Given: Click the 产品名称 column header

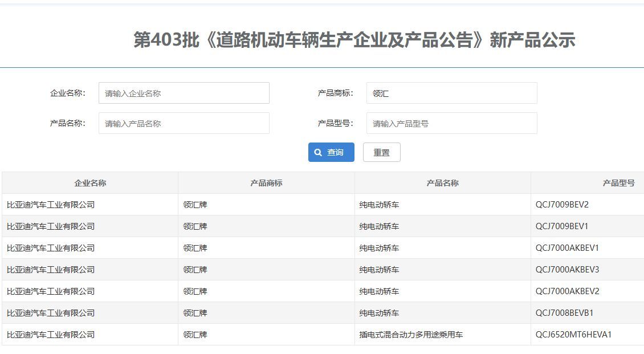Looking at the screenshot, I should (x=443, y=182).
